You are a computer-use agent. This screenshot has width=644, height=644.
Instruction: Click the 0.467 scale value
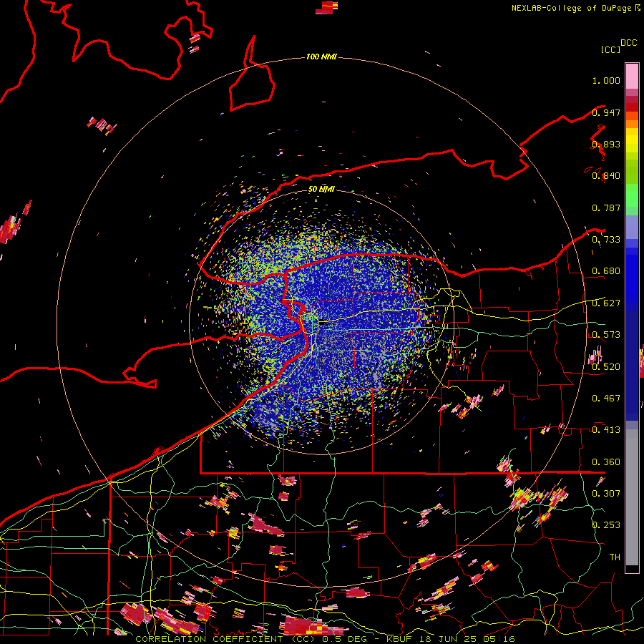606,399
